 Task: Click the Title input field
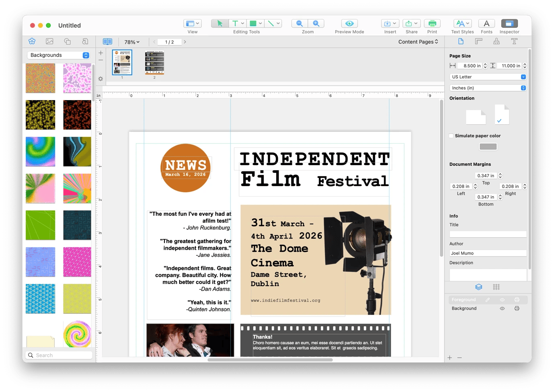[x=488, y=234]
